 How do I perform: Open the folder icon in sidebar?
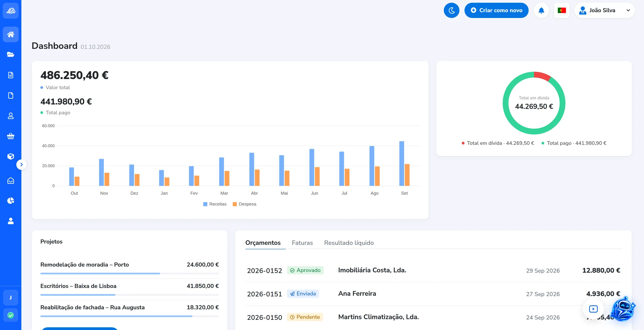pyautogui.click(x=11, y=55)
